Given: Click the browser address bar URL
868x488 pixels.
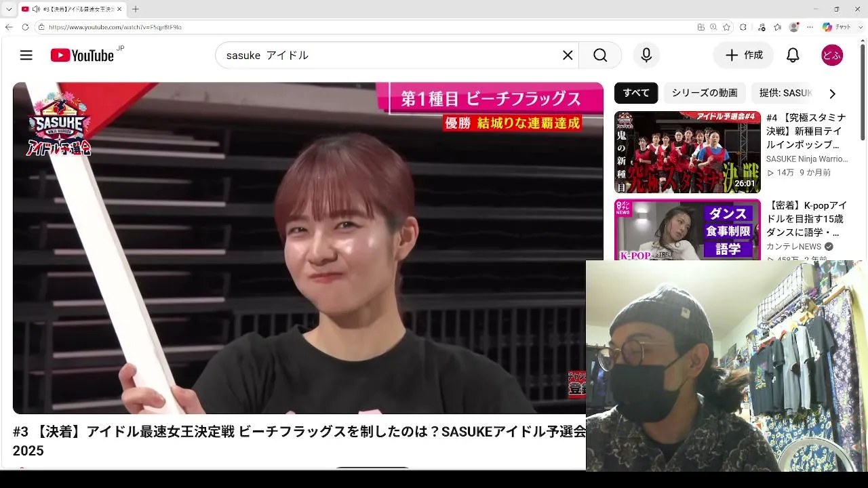Looking at the screenshot, I should tap(115, 27).
